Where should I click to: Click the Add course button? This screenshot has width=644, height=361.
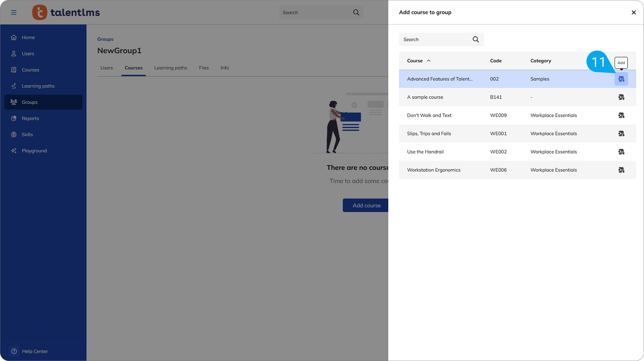365,205
